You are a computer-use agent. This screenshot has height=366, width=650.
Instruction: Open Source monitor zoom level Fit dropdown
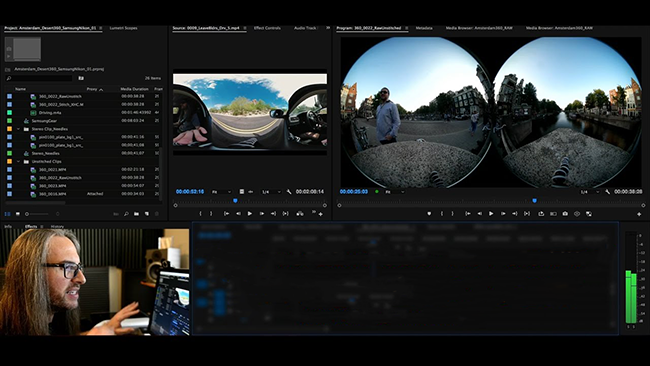pyautogui.click(x=221, y=192)
